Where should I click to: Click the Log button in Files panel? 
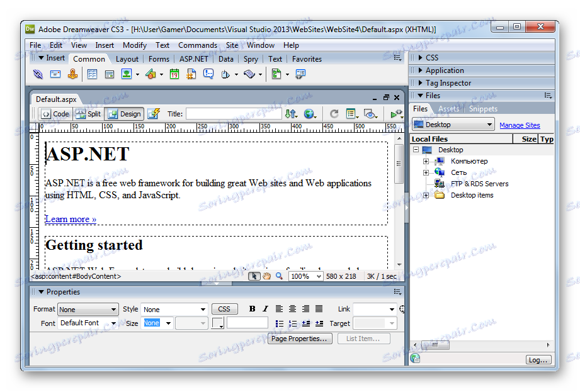click(538, 359)
